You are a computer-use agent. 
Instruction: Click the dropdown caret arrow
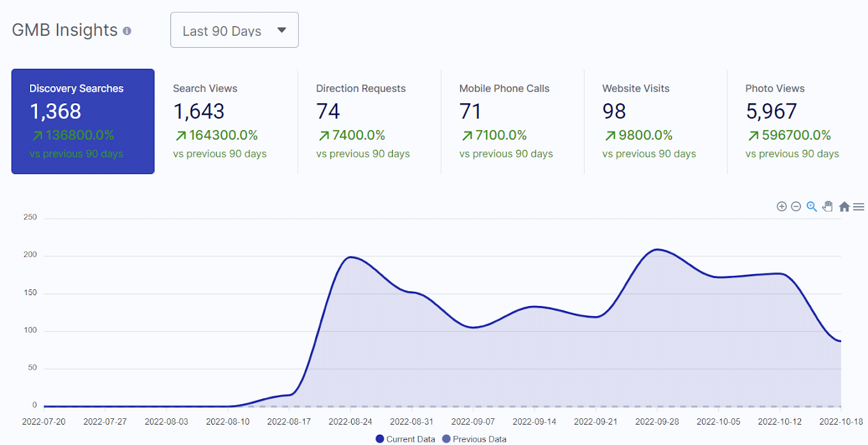point(281,30)
